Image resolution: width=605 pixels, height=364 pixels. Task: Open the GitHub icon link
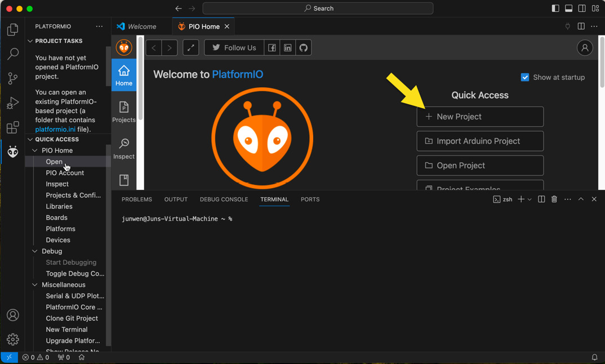[x=303, y=47]
